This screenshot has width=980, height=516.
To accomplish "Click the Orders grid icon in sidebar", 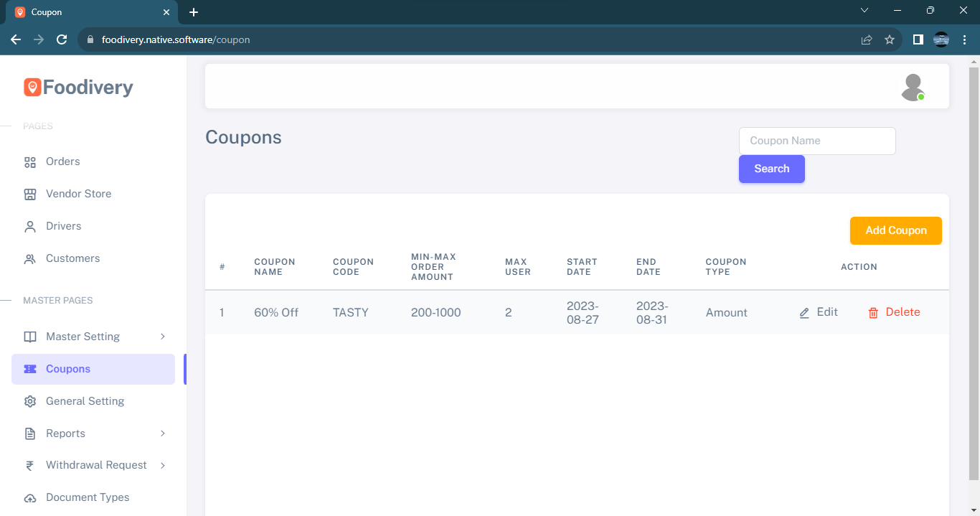I will (30, 162).
